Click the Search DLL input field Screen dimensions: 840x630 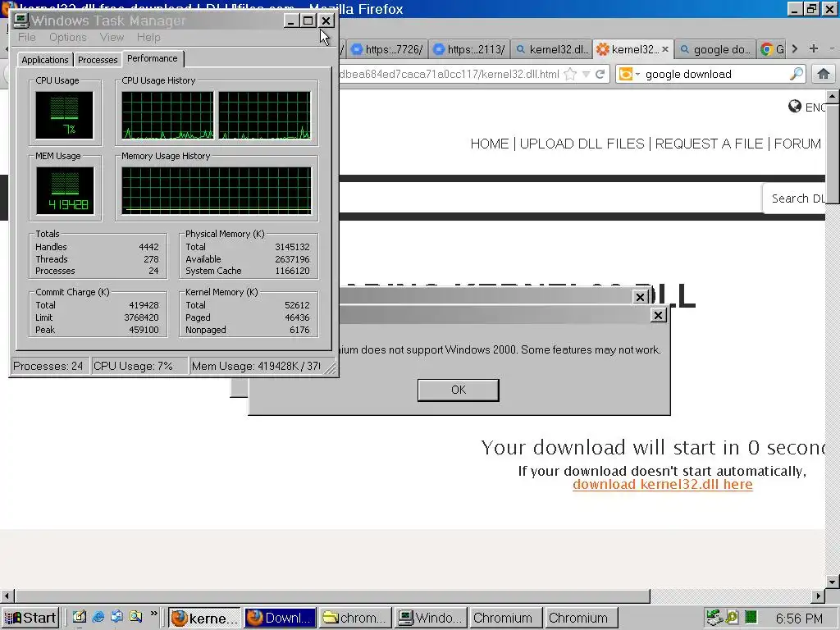point(794,199)
